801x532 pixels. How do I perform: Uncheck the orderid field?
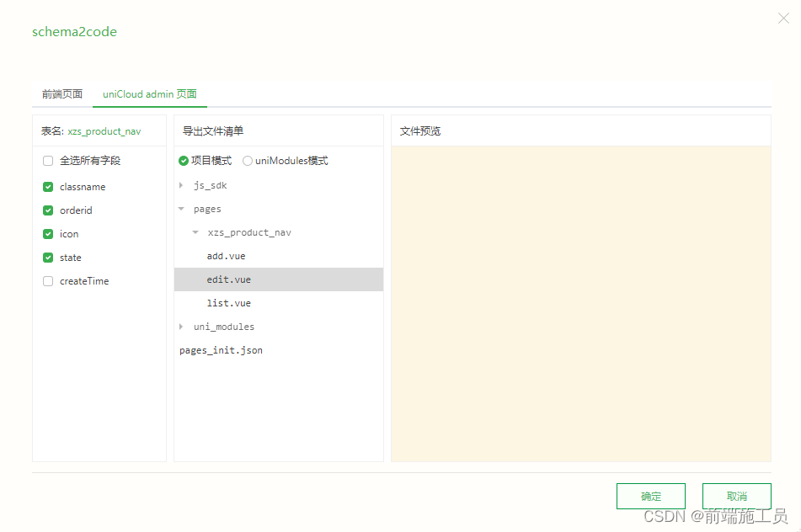click(x=48, y=210)
